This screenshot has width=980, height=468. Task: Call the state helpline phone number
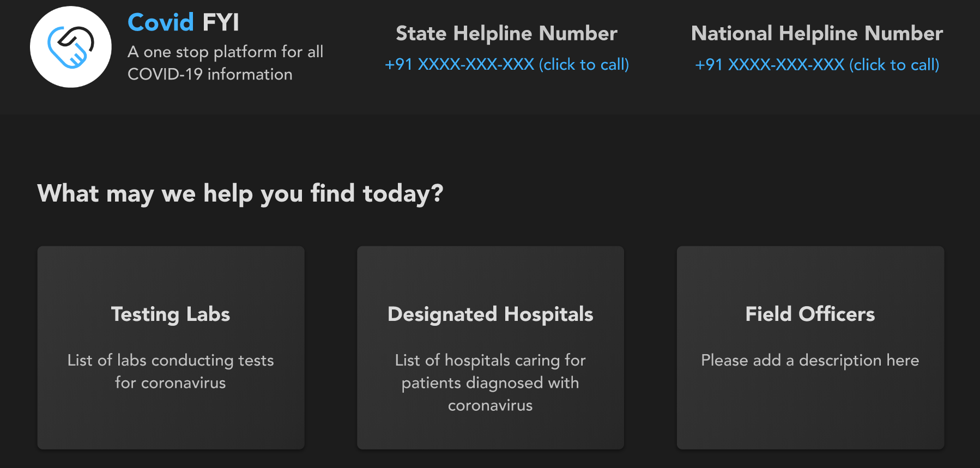tap(459, 65)
